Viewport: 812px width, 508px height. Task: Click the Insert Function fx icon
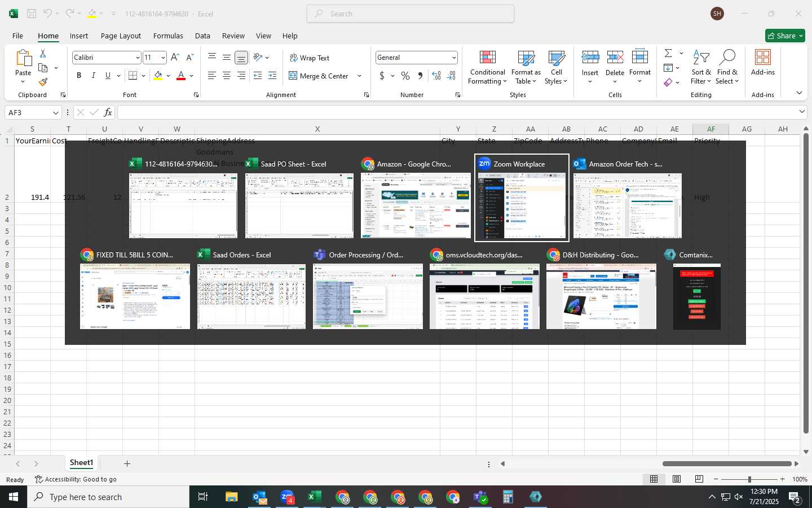tap(108, 112)
